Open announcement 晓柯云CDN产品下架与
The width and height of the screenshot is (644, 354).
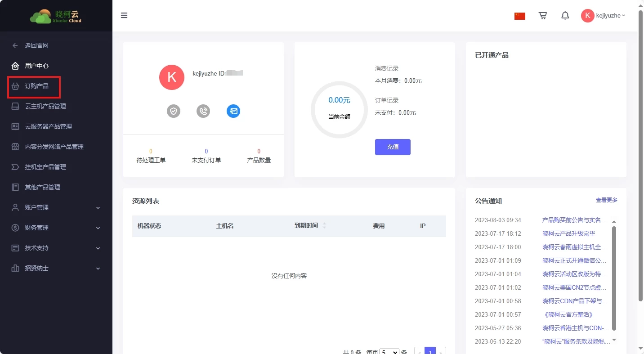[575, 301]
